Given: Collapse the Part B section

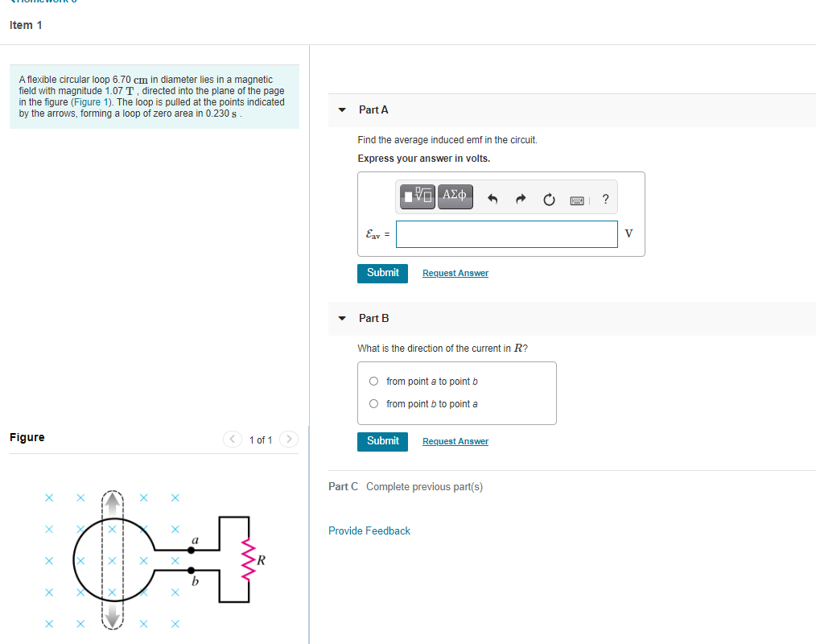Looking at the screenshot, I should 342,318.
